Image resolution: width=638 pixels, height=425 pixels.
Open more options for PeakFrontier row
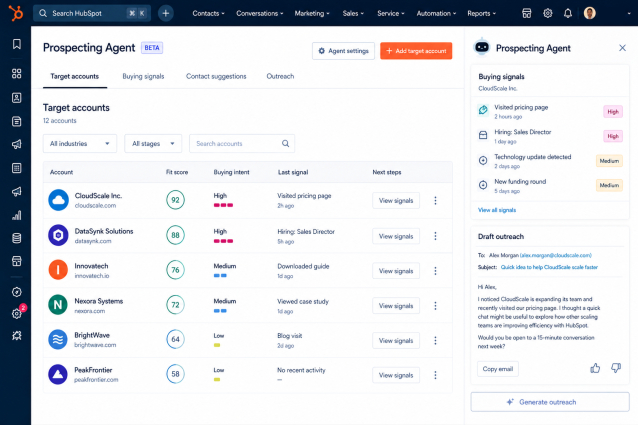(x=435, y=375)
